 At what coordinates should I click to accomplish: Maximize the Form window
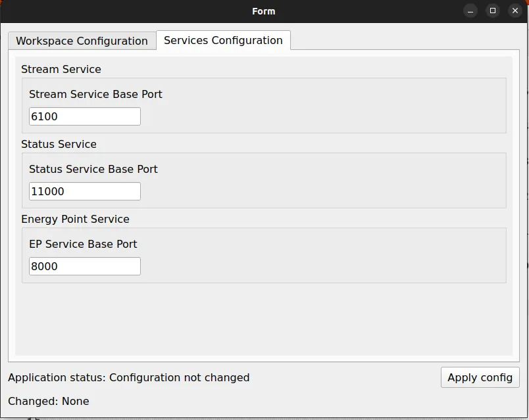493,11
